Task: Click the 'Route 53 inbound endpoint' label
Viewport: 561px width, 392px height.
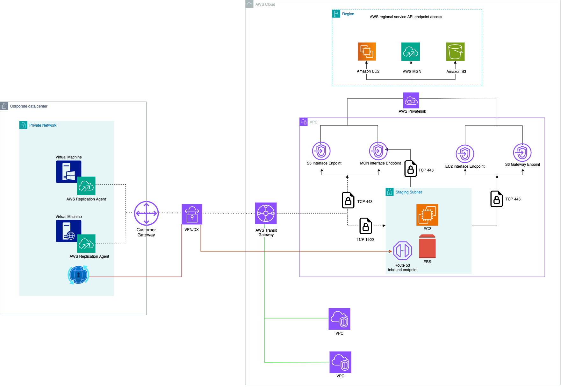Action: [x=403, y=268]
